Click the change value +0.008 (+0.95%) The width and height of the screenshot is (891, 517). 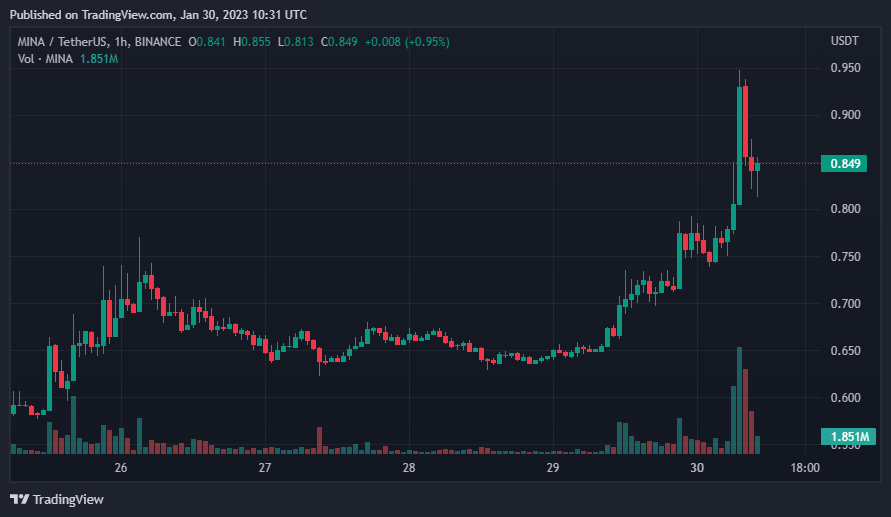[x=407, y=42]
